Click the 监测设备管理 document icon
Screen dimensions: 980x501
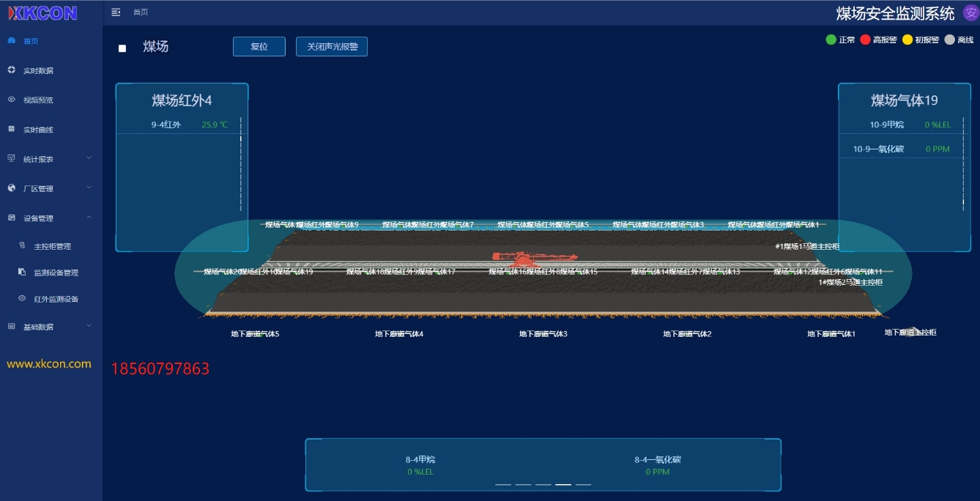[22, 272]
